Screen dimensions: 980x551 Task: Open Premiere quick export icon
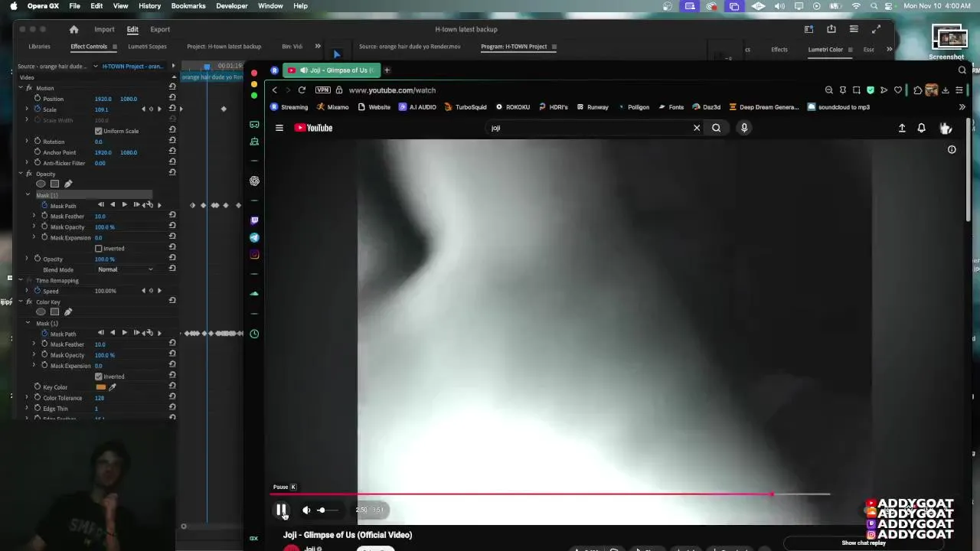click(x=831, y=29)
